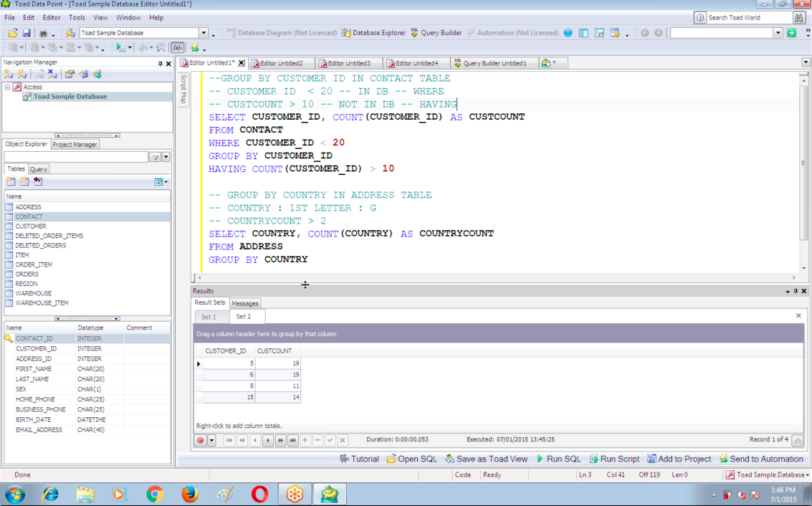
Task: Click Save as Toad View
Action: [x=486, y=459]
